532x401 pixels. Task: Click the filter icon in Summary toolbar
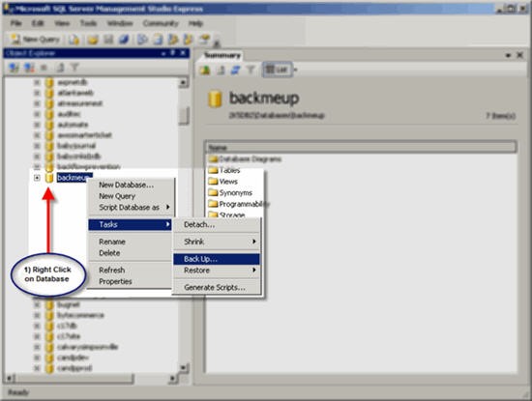(x=251, y=71)
